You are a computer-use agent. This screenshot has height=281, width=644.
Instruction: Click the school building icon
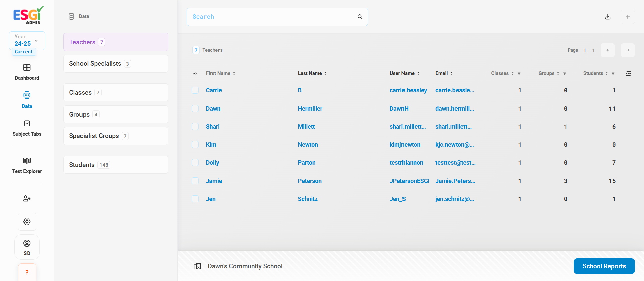pyautogui.click(x=198, y=266)
